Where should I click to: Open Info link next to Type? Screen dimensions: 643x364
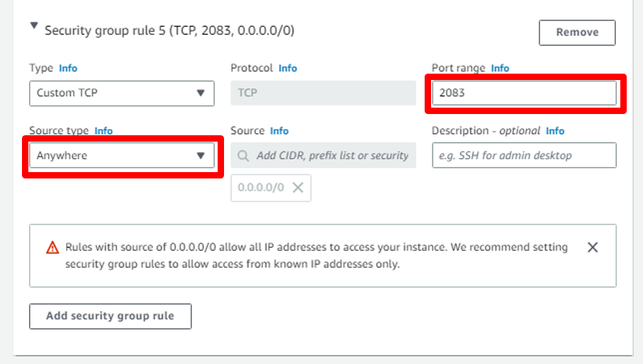(x=68, y=68)
